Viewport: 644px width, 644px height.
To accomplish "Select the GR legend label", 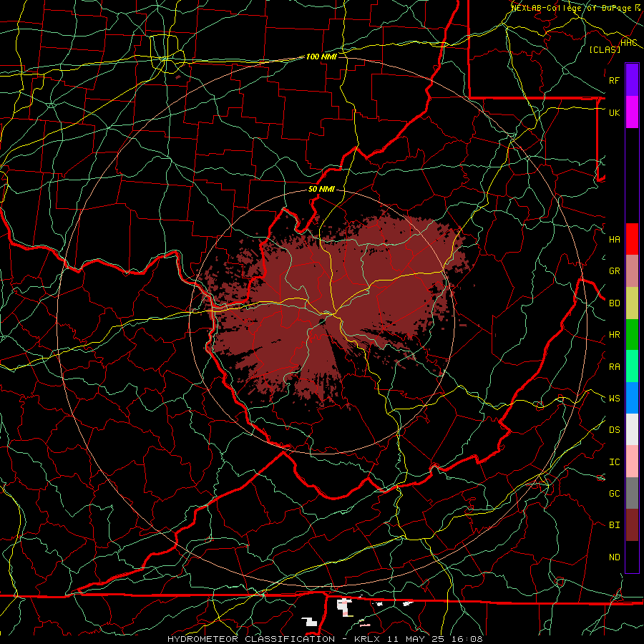I will (x=615, y=271).
